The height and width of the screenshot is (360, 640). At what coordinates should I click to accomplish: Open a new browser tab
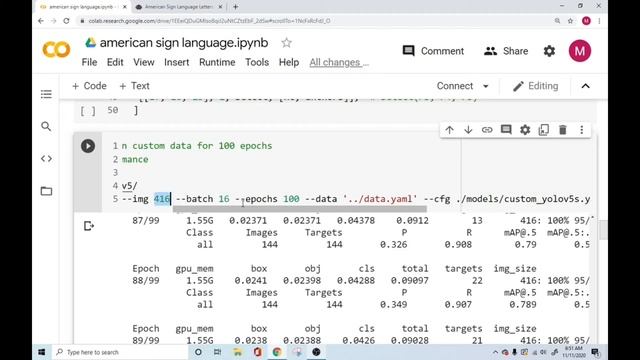click(236, 7)
